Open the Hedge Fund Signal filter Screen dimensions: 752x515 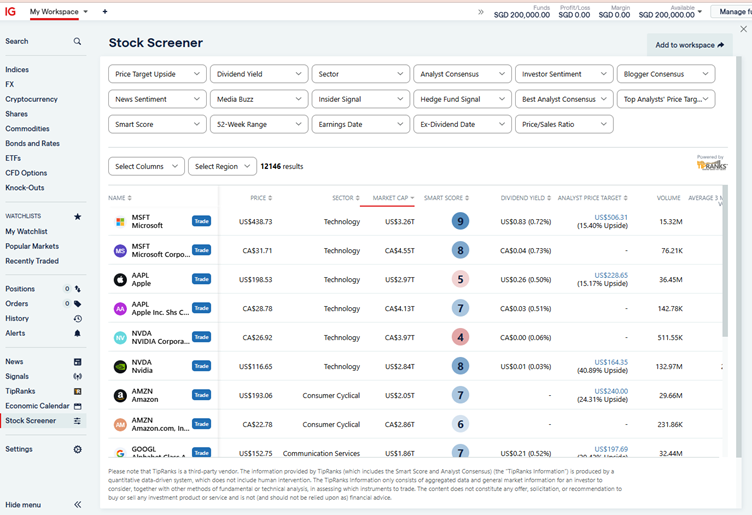pyautogui.click(x=462, y=99)
